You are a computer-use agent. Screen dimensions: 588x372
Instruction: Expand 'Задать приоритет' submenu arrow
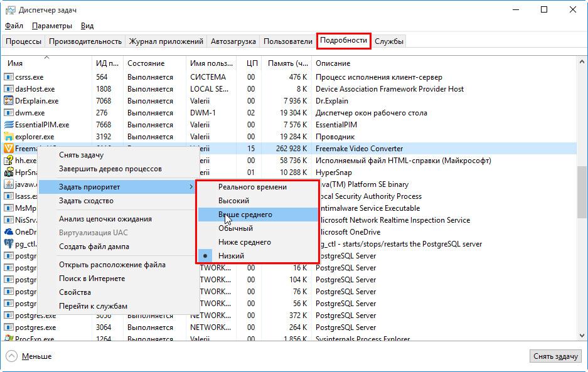(x=191, y=187)
